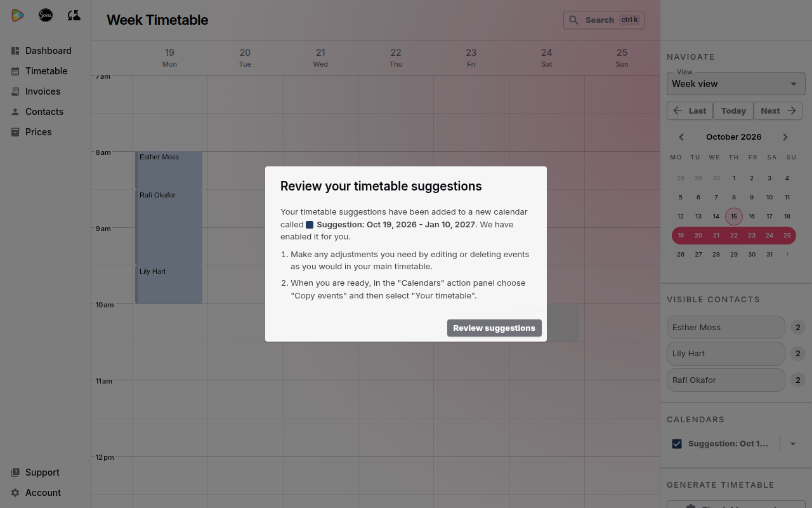
Task: Click the Account gear icon
Action: 15,493
